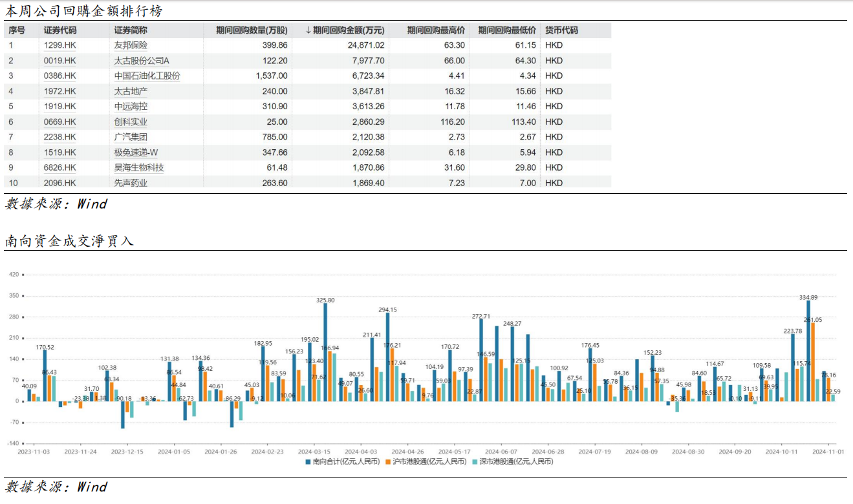Sort by 期间回购数量(万股) header
853x504 pixels.
[x=252, y=30]
